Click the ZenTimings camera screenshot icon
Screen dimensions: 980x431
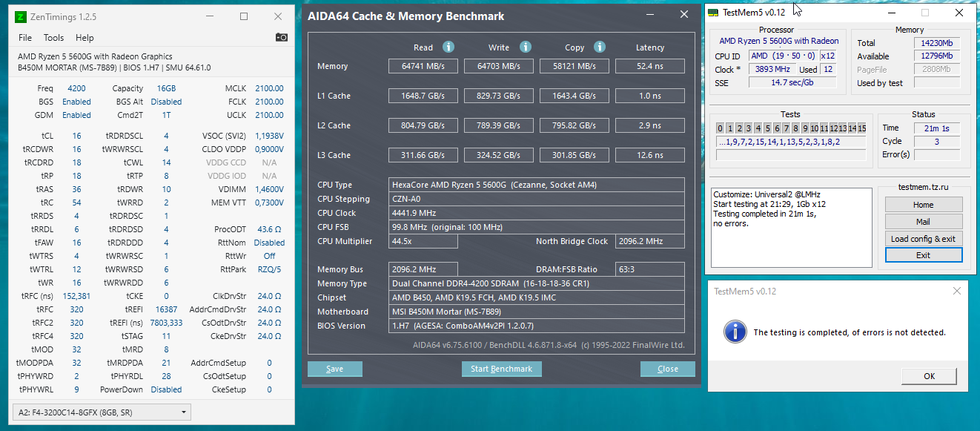point(282,37)
